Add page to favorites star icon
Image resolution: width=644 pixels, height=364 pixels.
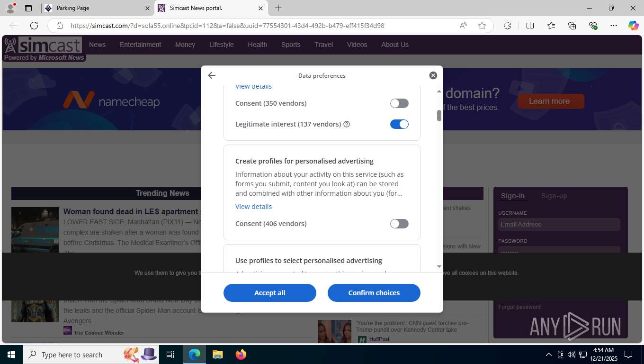pyautogui.click(x=482, y=26)
